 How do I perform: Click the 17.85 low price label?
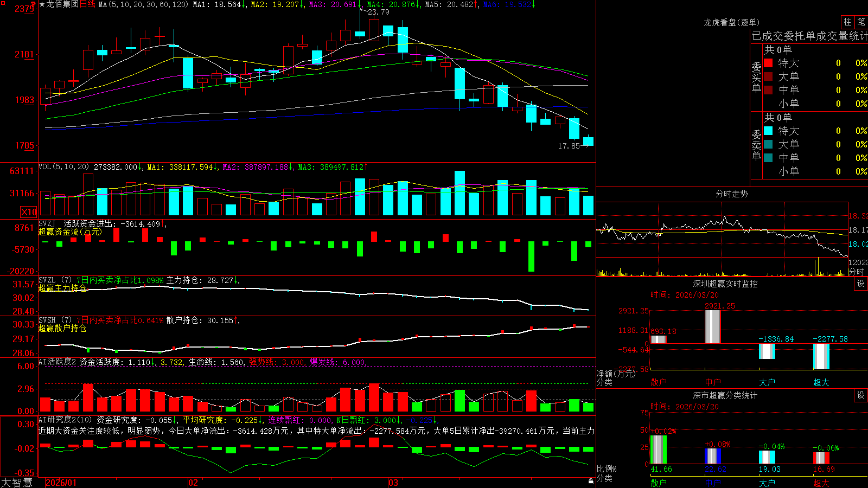(569, 146)
